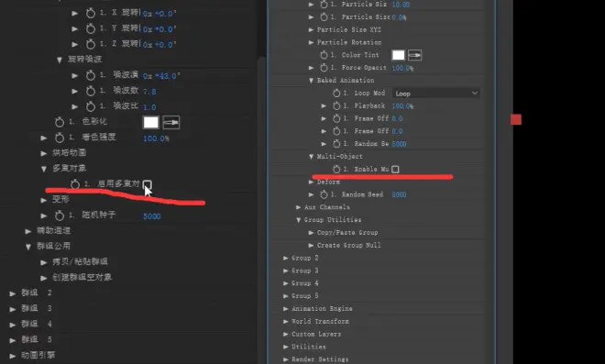The width and height of the screenshot is (605, 364).
Task: Expand the Custom Layers section
Action: pyautogui.click(x=285, y=335)
